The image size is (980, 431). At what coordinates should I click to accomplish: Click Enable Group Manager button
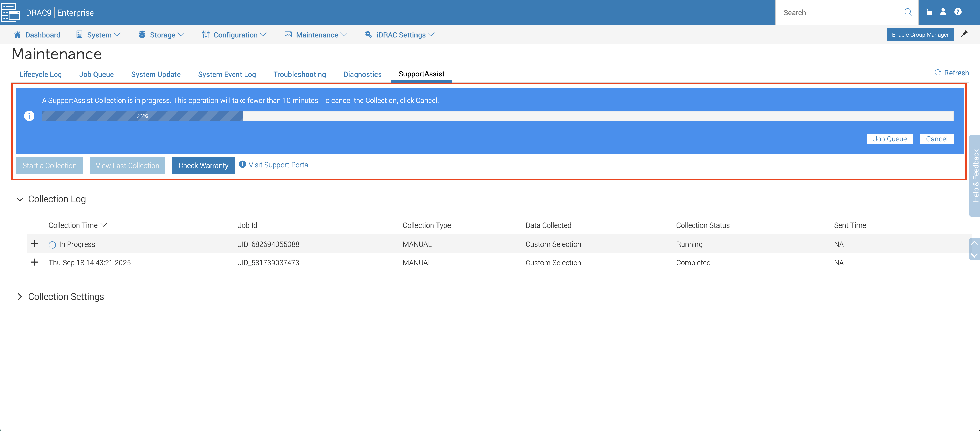(x=920, y=34)
